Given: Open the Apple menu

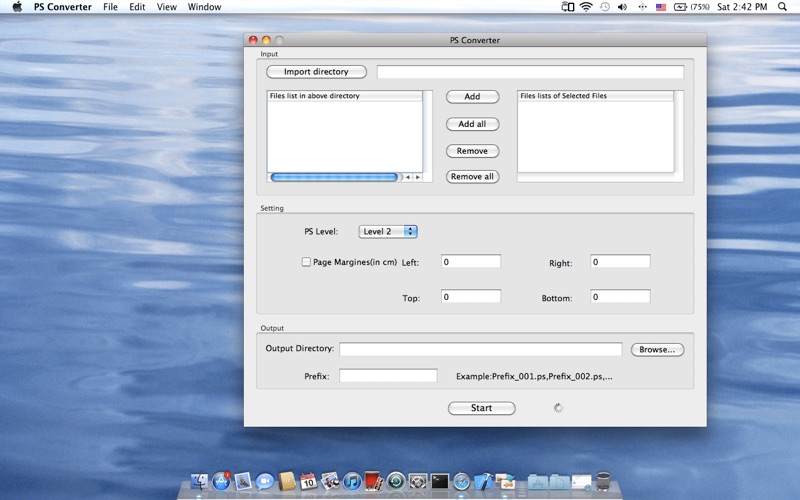Looking at the screenshot, I should coord(17,7).
